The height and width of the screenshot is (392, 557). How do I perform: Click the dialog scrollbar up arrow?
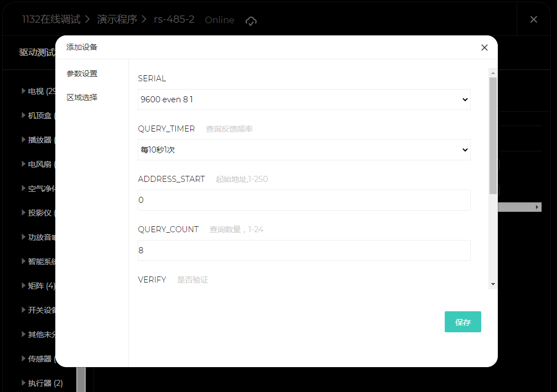coord(493,73)
